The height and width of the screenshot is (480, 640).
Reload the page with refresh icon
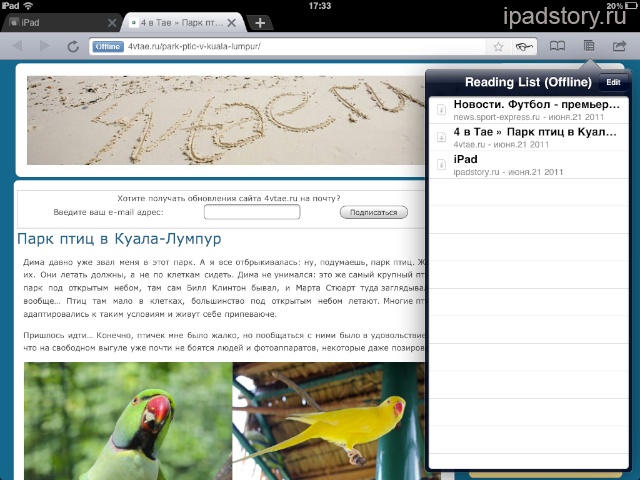click(73, 46)
